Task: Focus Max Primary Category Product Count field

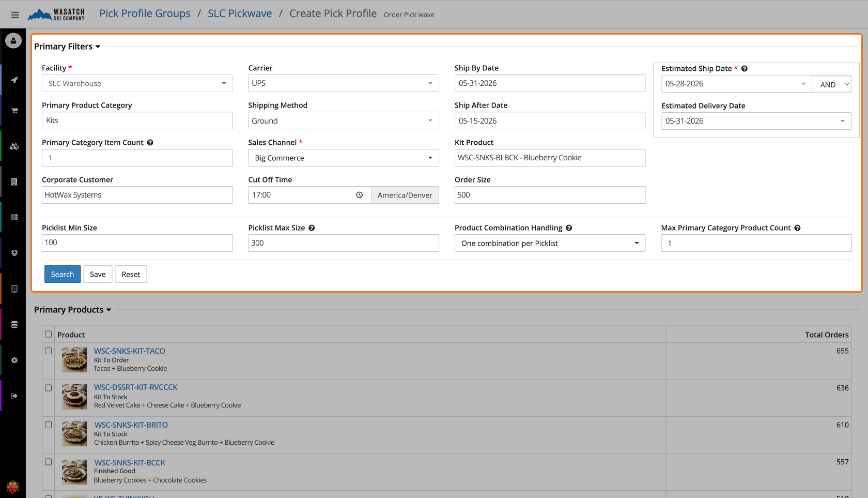Action: coord(756,243)
